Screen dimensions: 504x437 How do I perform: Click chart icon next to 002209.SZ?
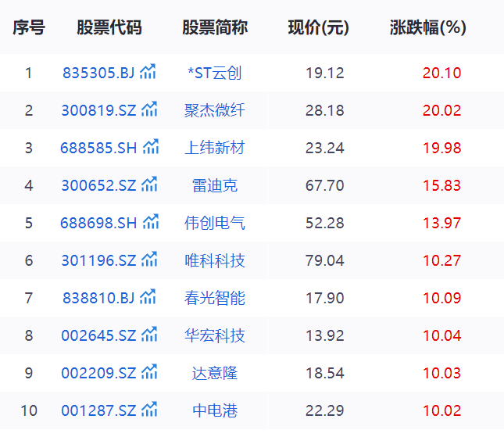[x=149, y=373]
